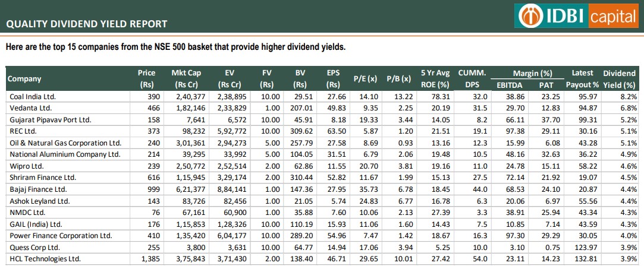Image resolution: width=644 pixels, height=269 pixels.
Task: Click the Company column header
Action: coord(24,78)
